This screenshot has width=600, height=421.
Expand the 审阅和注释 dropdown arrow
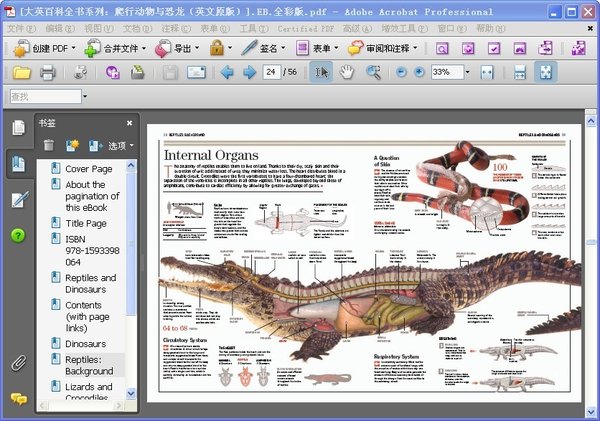[x=415, y=48]
